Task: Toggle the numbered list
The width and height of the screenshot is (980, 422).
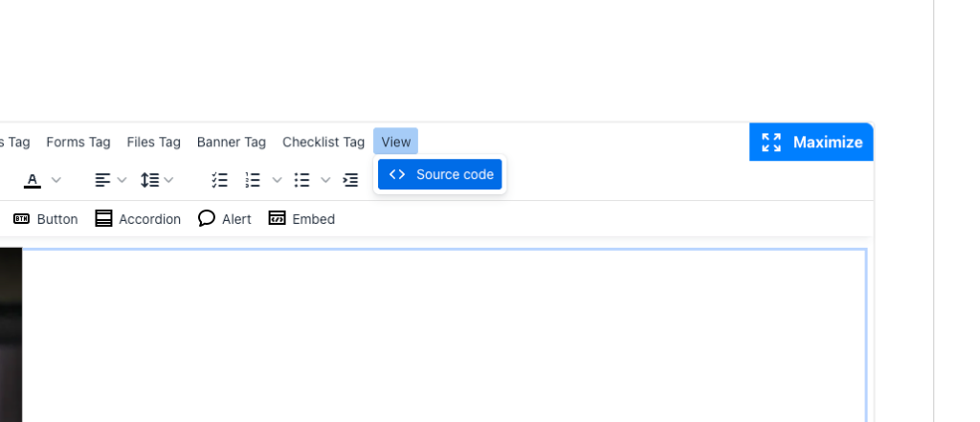Action: pyautogui.click(x=253, y=180)
